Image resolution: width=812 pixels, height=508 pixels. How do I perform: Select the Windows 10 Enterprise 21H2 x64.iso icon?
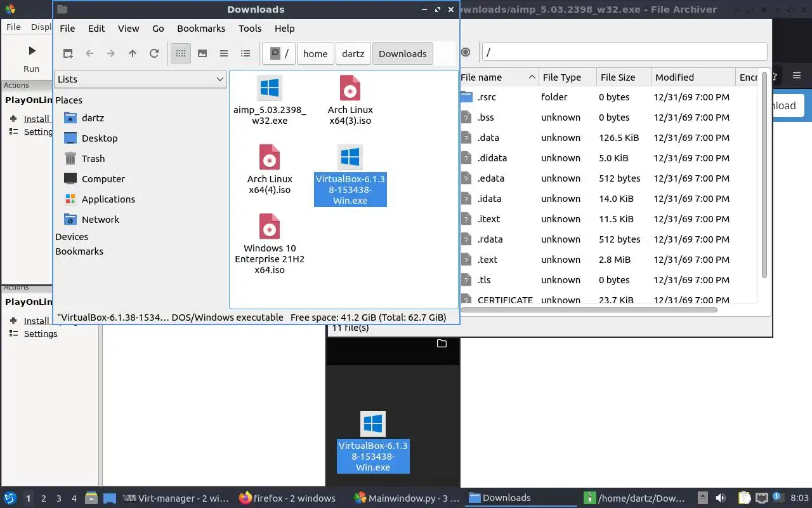pos(270,227)
